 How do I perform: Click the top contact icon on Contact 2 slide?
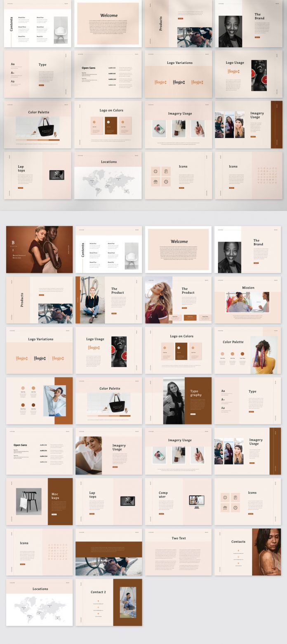coord(98,599)
